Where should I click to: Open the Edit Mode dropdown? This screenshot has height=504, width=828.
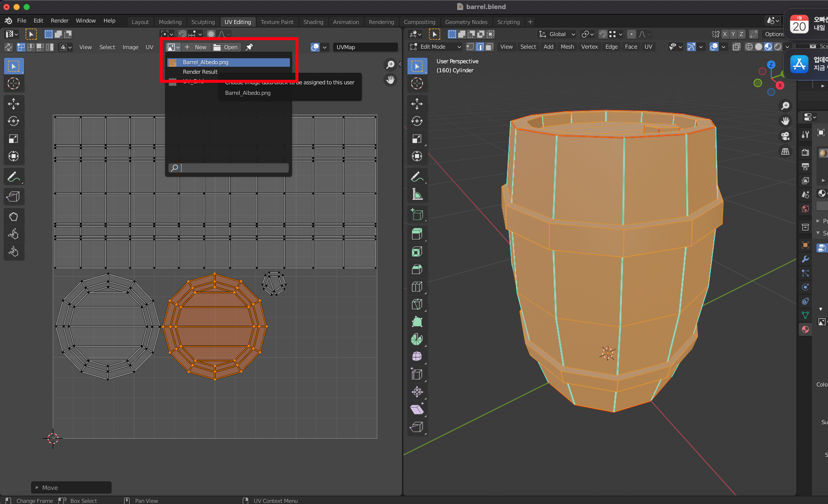436,47
